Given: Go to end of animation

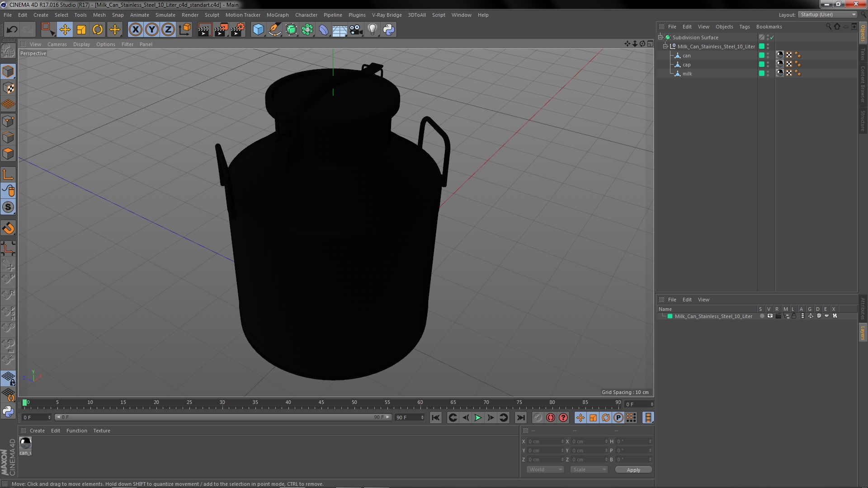Looking at the screenshot, I should [520, 418].
